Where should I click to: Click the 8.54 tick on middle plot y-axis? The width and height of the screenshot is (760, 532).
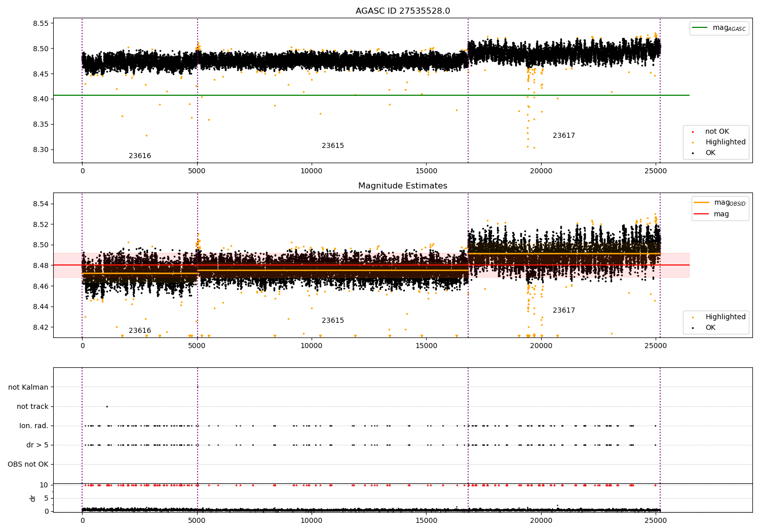click(x=40, y=204)
